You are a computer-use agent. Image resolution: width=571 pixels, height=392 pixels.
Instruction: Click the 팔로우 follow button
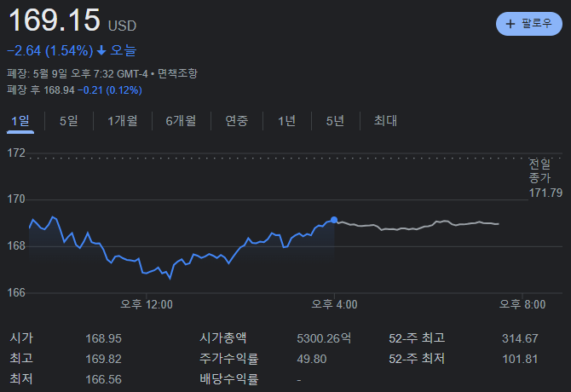[x=528, y=24]
